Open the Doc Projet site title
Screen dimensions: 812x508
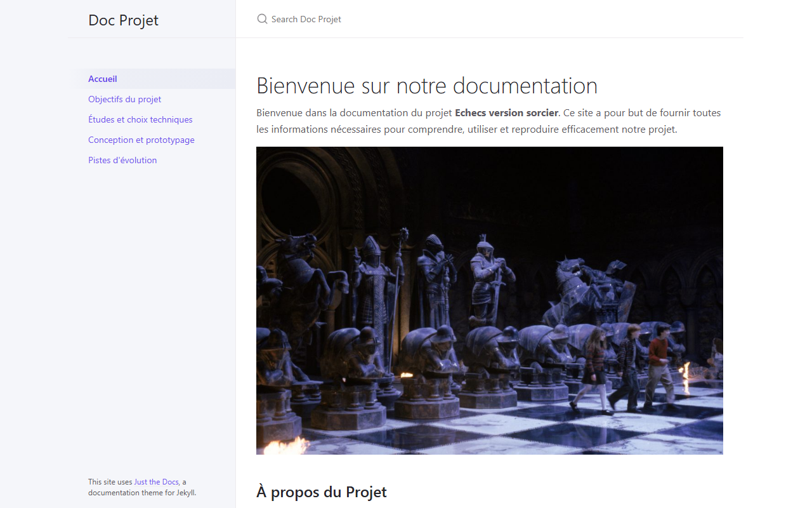pyautogui.click(x=124, y=20)
